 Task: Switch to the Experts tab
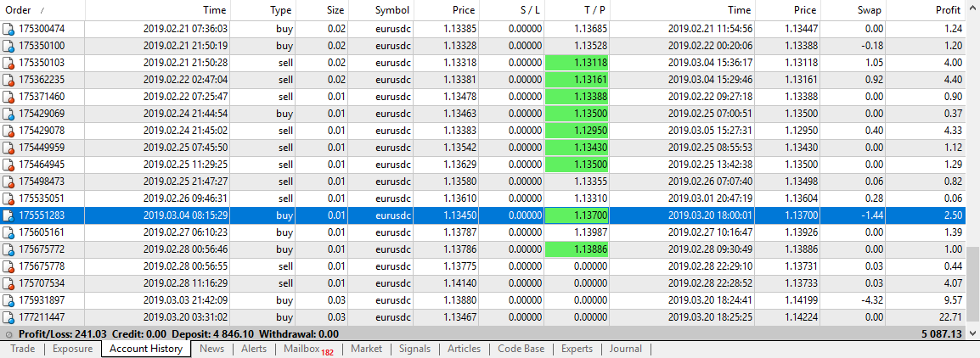pos(577,349)
